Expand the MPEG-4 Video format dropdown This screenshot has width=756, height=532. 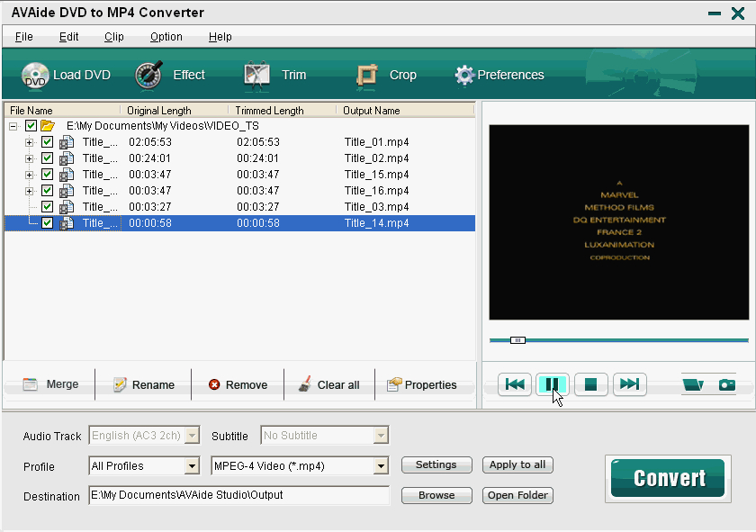381,466
